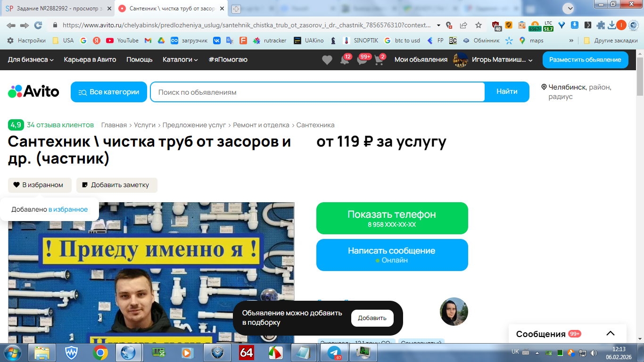Screen dimensions: 644x362
Task: Open the 34 отзыва клиентов link
Action: (x=60, y=125)
